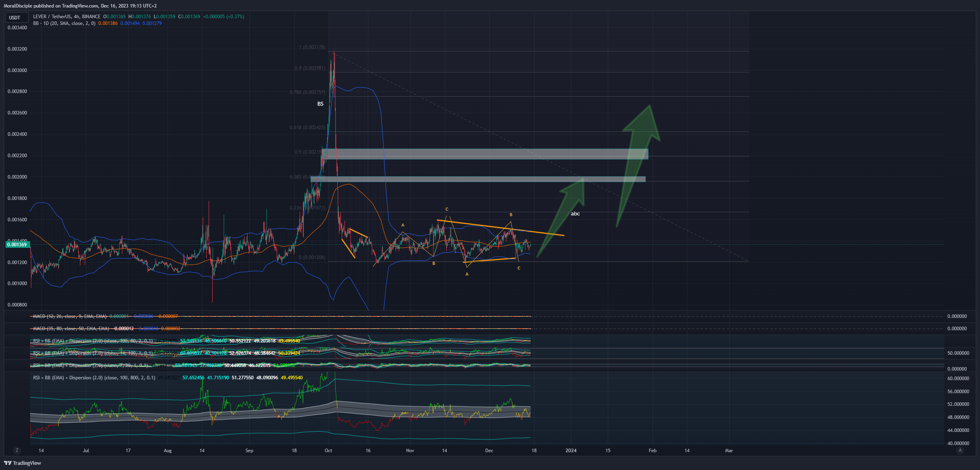Viewport: 980px width, 470px height.
Task: Click the 0.002200 price axis label
Action: (x=17, y=156)
